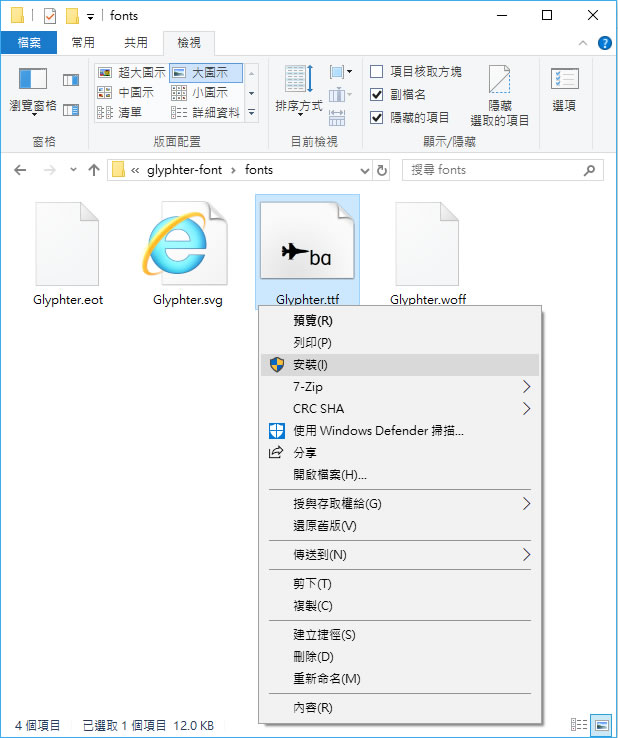Image resolution: width=618 pixels, height=738 pixels.
Task: Open address bar history dropdown
Action: pyautogui.click(x=365, y=170)
